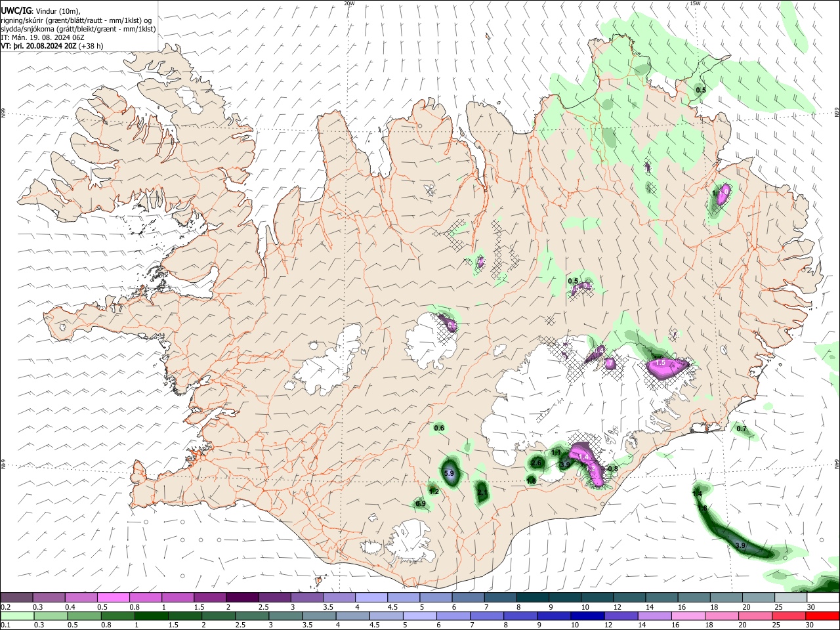Click the 5.9 rainfall value on the map
Screen dimensions: 840x630
450,473
